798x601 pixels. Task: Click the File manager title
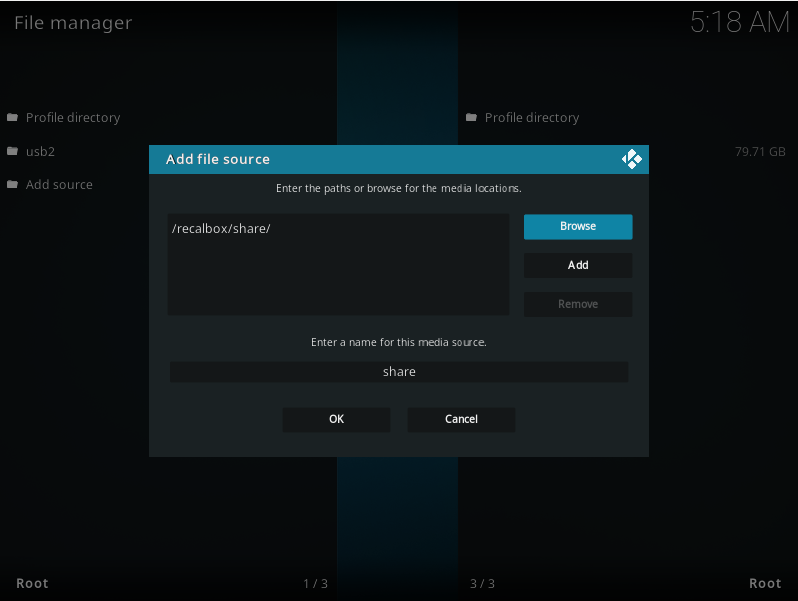[73, 23]
